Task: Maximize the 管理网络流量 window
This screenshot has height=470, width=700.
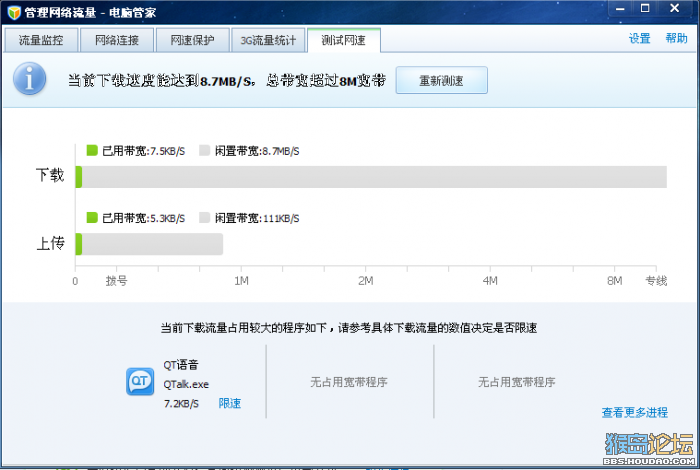Action: click(x=645, y=8)
